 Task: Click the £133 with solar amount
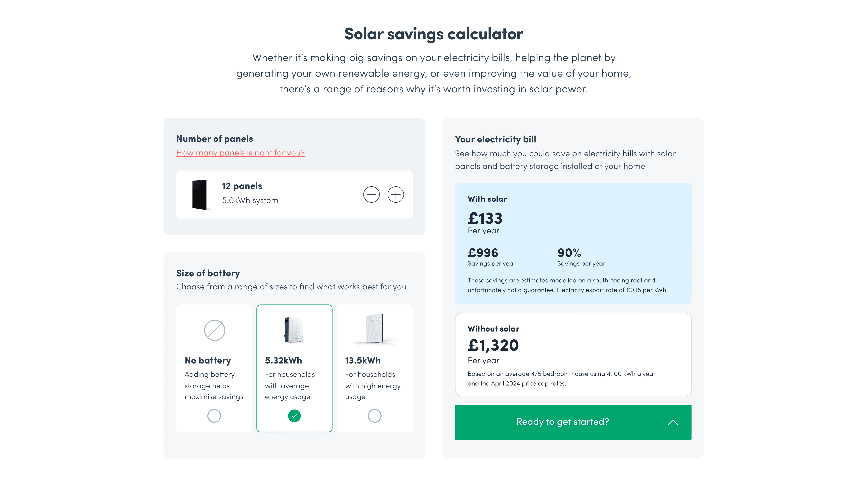tap(485, 218)
